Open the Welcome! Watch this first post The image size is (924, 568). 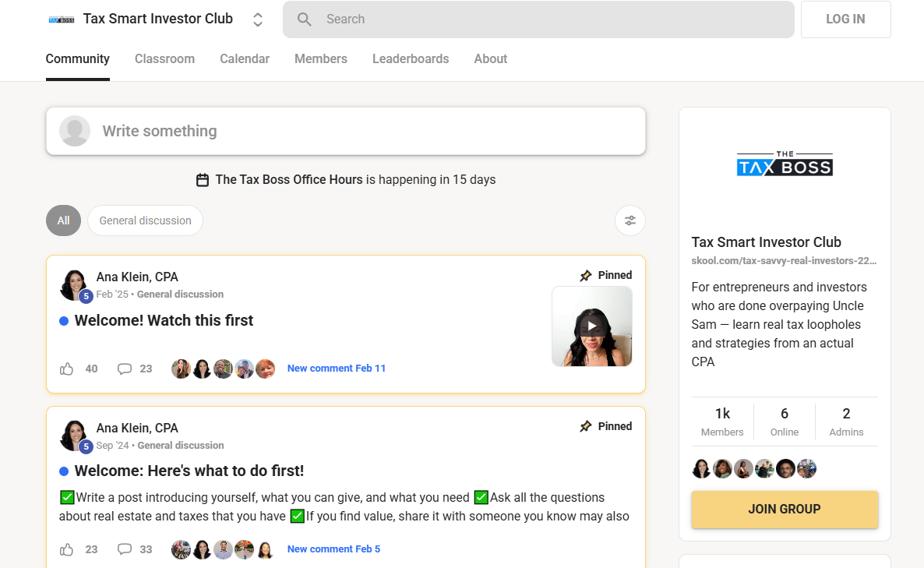pos(164,320)
